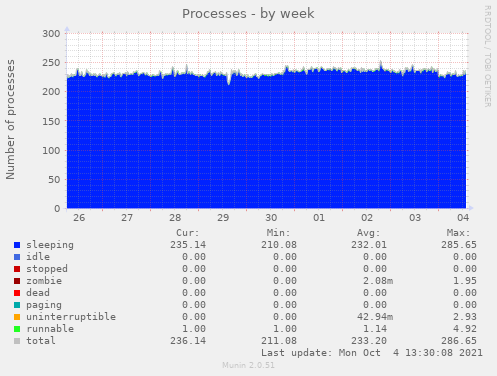Click zombie average value 2.08m

(x=378, y=281)
